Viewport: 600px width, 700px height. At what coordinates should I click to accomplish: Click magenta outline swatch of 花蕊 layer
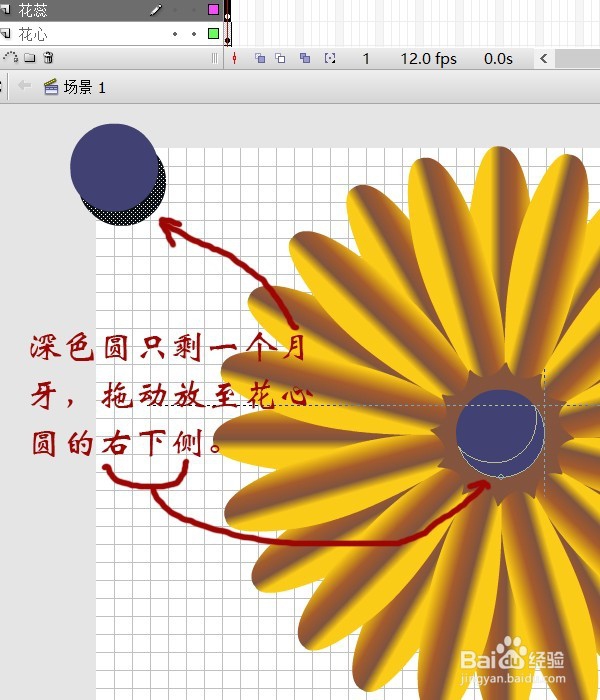click(213, 9)
